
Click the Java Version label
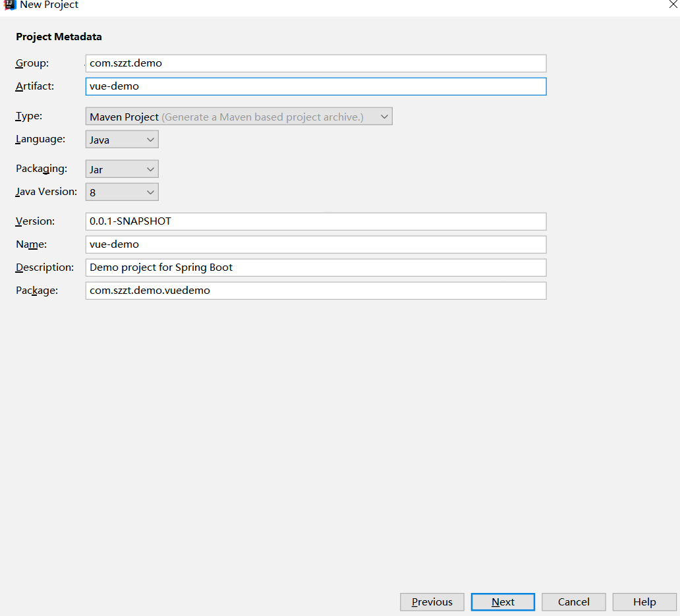pos(46,192)
